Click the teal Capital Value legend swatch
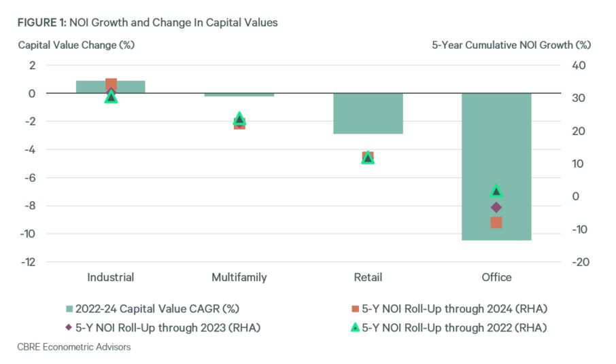 click(x=68, y=309)
